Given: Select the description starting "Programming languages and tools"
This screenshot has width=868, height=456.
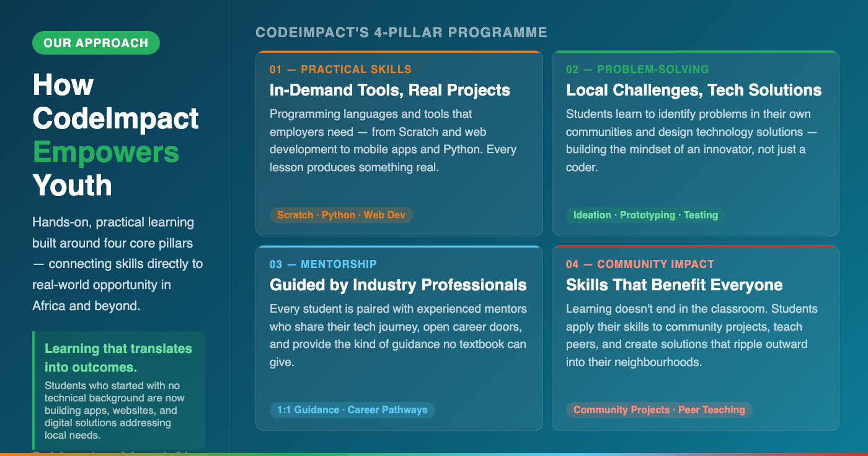Looking at the screenshot, I should click(x=393, y=141).
